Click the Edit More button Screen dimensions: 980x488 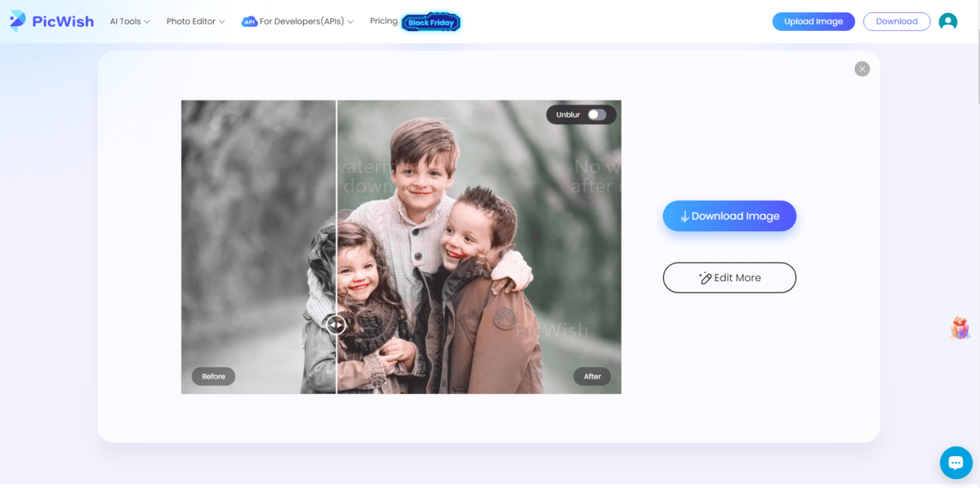pos(729,278)
